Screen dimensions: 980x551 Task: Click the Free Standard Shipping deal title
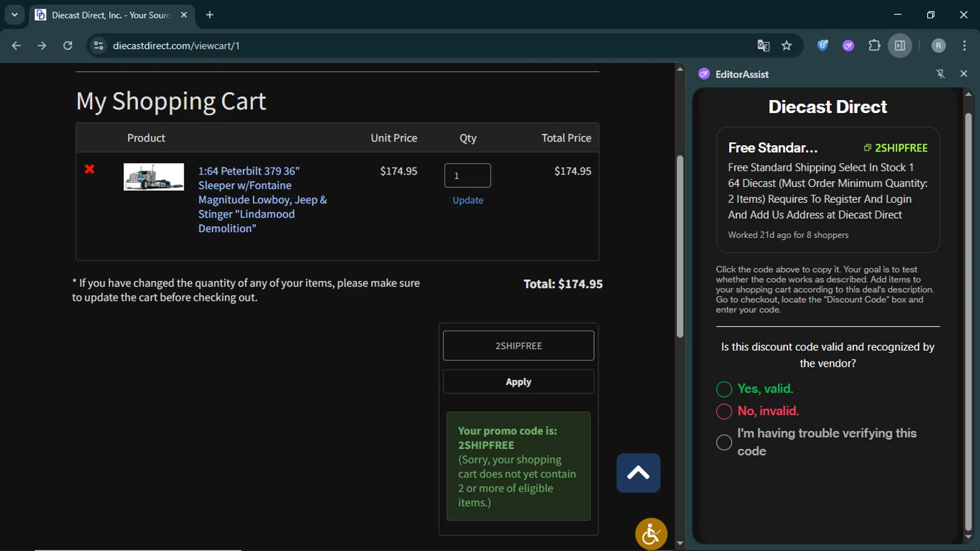coord(773,148)
